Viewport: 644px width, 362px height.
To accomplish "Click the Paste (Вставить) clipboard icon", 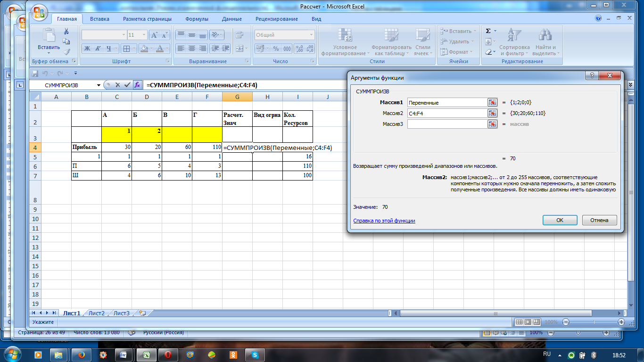I will click(49, 35).
